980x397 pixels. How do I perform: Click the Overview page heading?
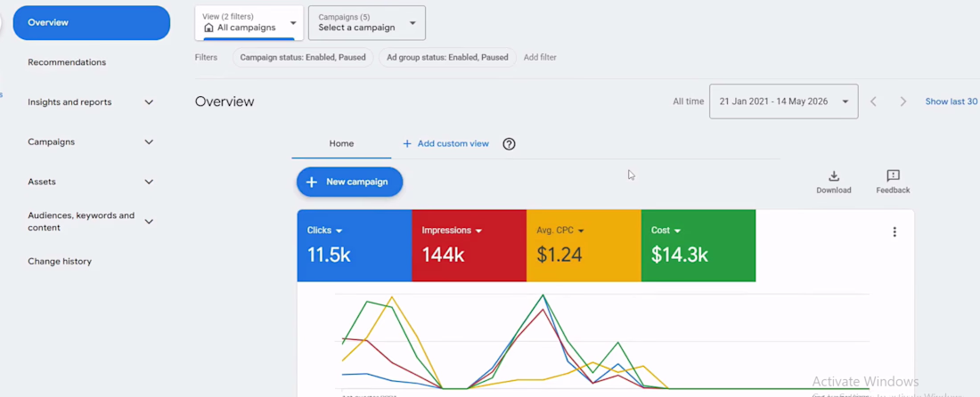(x=225, y=101)
